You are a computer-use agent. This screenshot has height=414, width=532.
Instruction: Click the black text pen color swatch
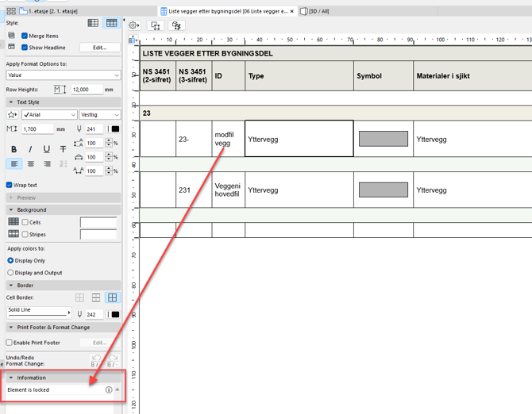(x=115, y=128)
